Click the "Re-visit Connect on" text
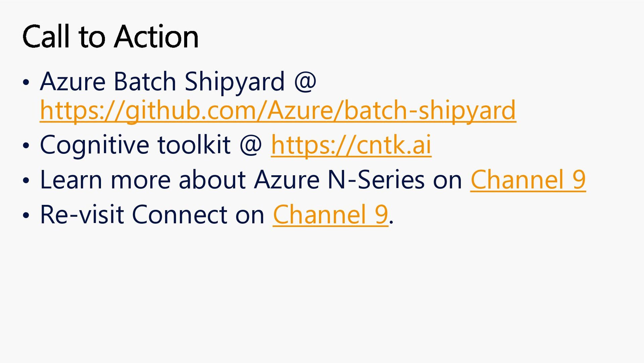The image size is (644, 363). (x=152, y=215)
